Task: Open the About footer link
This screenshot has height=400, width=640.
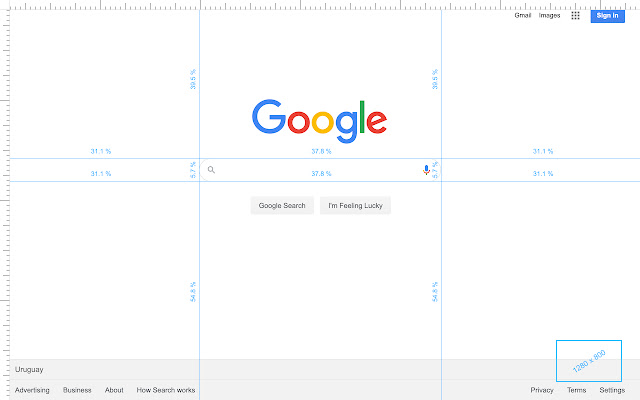Action: 114,390
